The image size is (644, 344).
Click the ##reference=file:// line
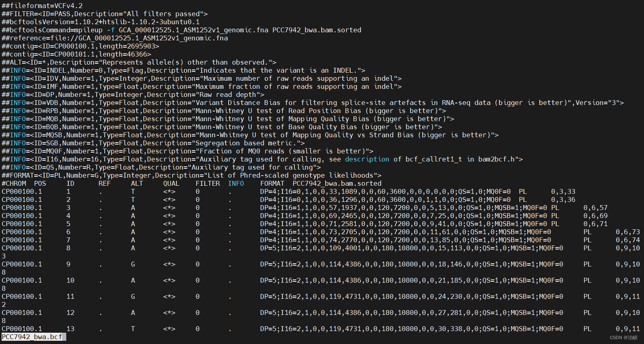click(115, 38)
